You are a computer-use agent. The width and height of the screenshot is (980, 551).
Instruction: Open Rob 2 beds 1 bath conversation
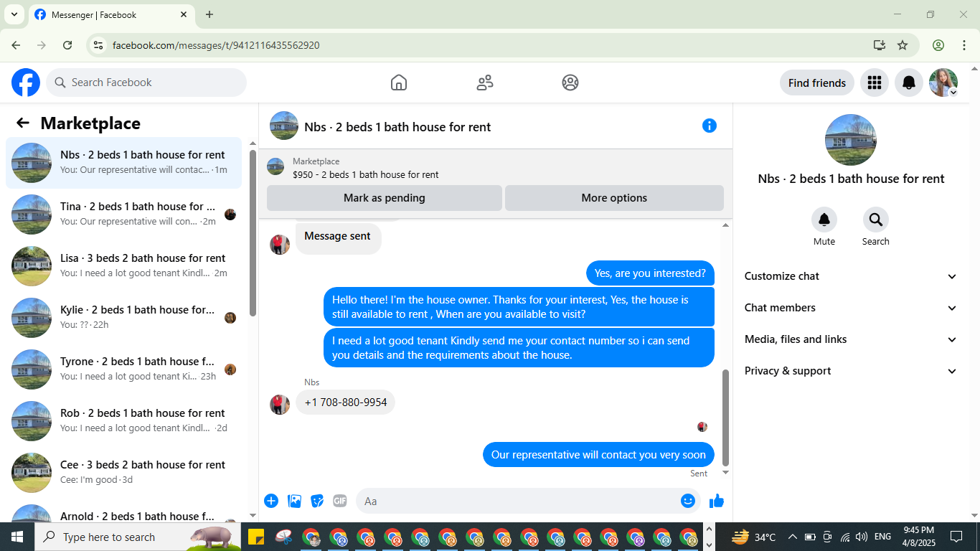click(124, 421)
